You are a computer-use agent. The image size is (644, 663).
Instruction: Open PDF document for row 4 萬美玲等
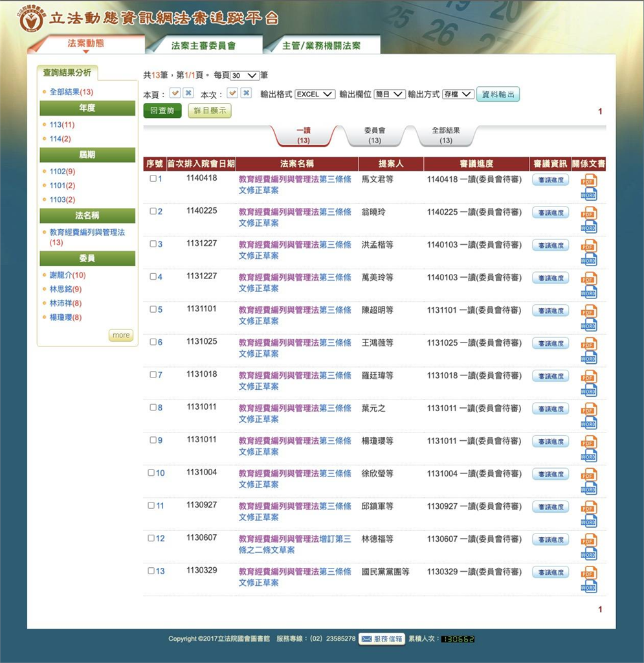pyautogui.click(x=588, y=278)
